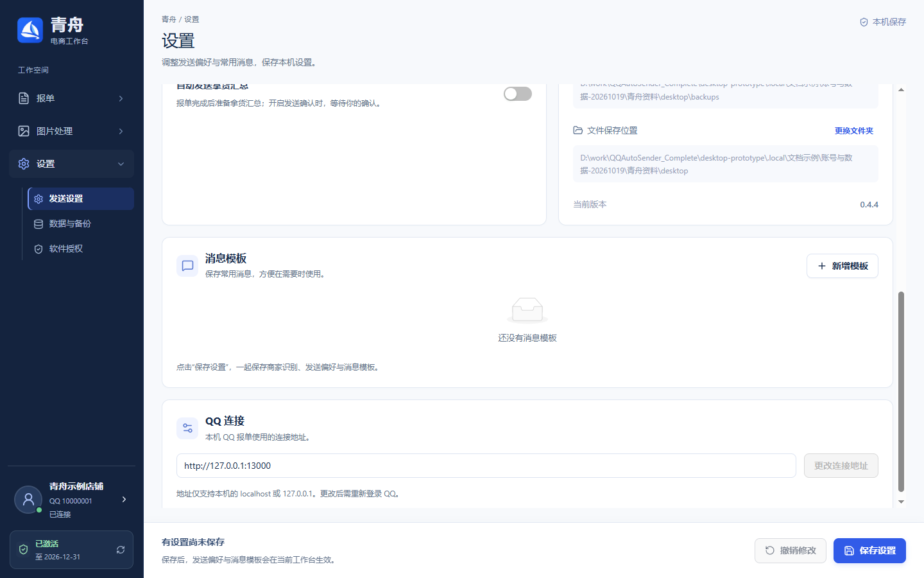Click the QQ 连接 sliders icon
Screen dimensions: 924x578
click(x=187, y=428)
